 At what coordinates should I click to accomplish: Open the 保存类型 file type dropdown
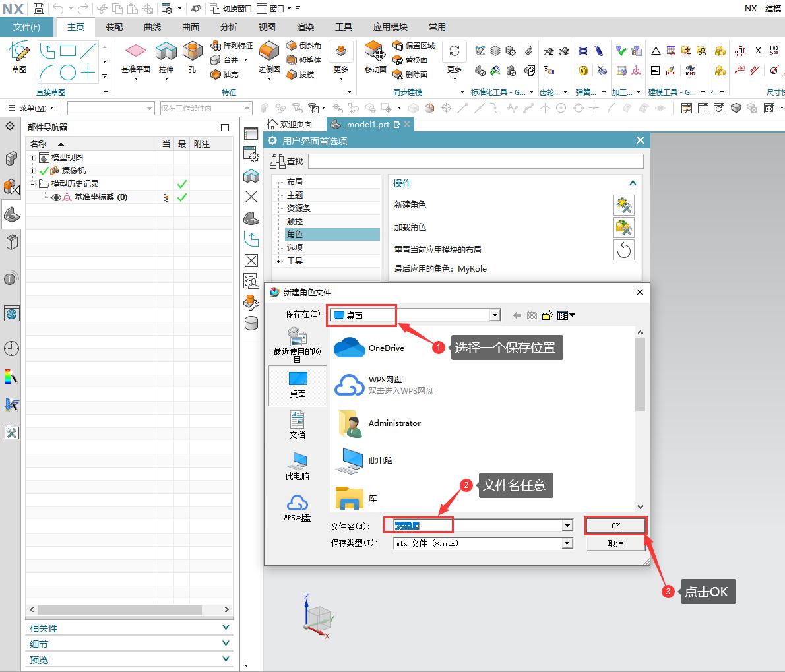(567, 543)
